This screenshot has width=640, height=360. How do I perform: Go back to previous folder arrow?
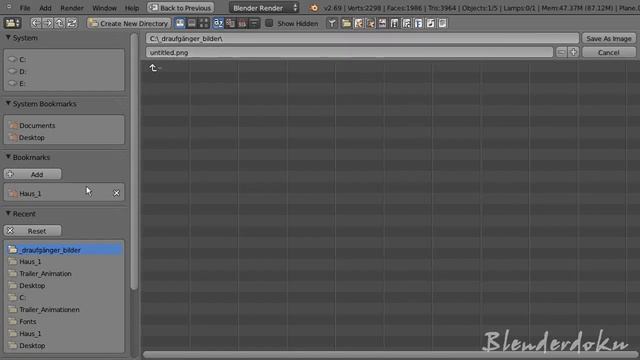click(x=36, y=23)
